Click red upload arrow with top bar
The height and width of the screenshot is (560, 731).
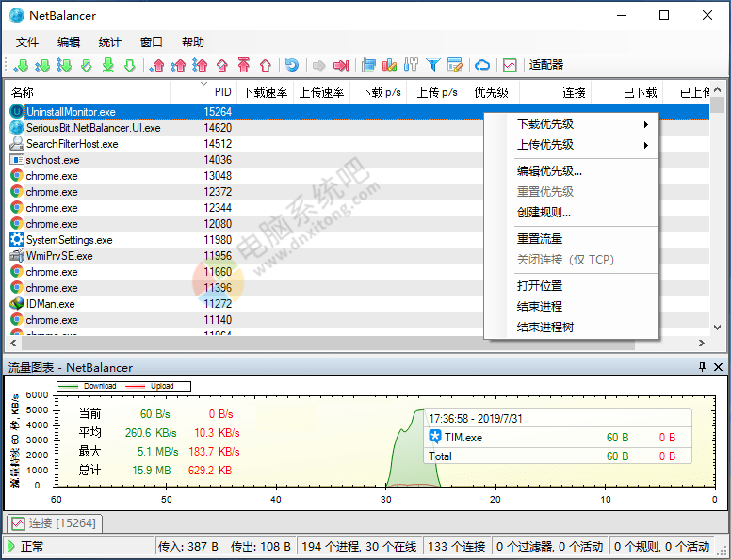[x=244, y=65]
